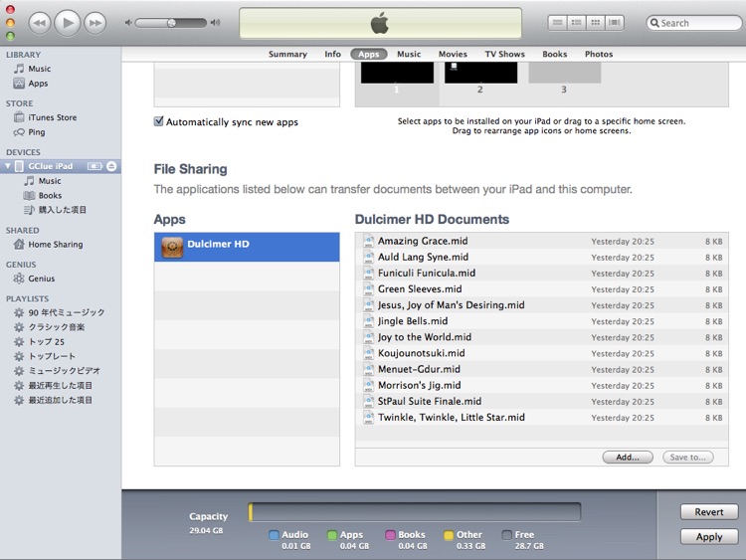This screenshot has height=560, width=746.
Task: Click the Search field
Action: tap(694, 23)
